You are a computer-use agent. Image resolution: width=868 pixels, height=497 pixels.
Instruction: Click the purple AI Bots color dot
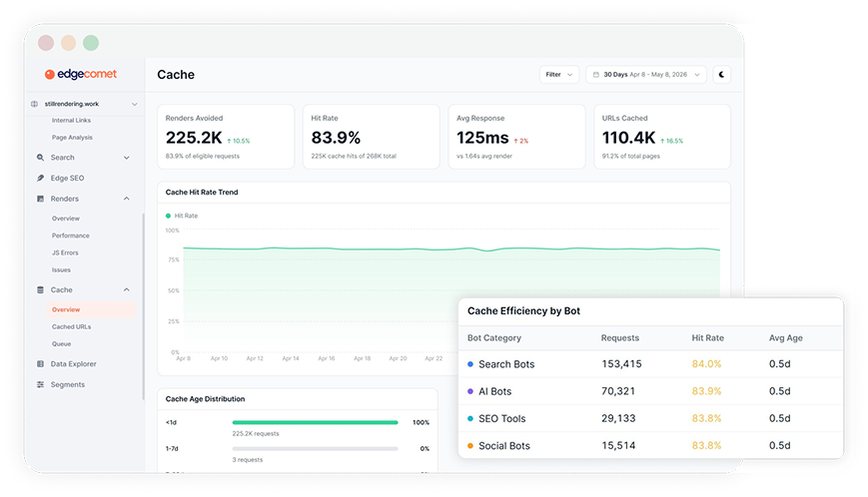click(x=470, y=391)
